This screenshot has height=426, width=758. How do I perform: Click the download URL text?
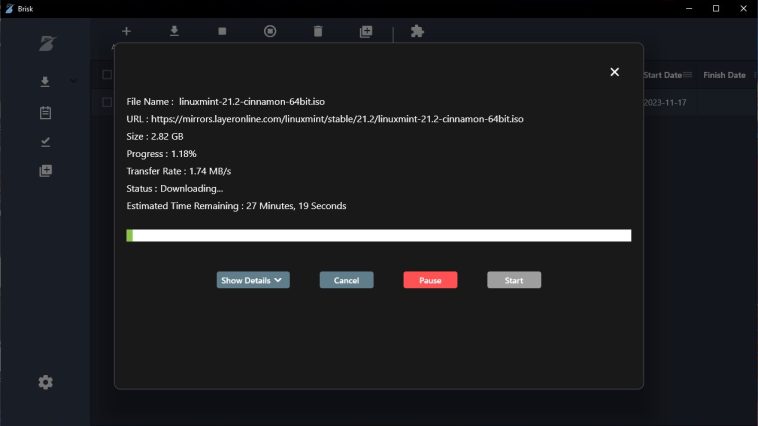337,119
